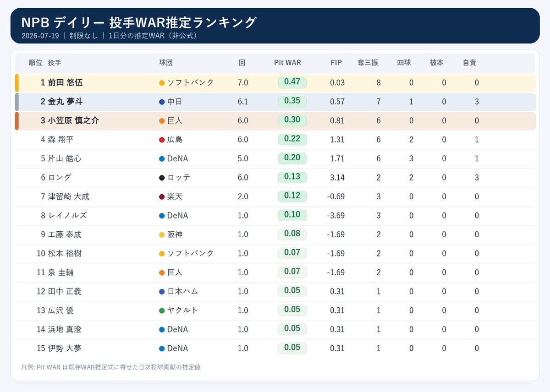Click the DeNA dot in 片山 皓心 row
Image resolution: width=550 pixels, height=392 pixels.
coord(162,159)
